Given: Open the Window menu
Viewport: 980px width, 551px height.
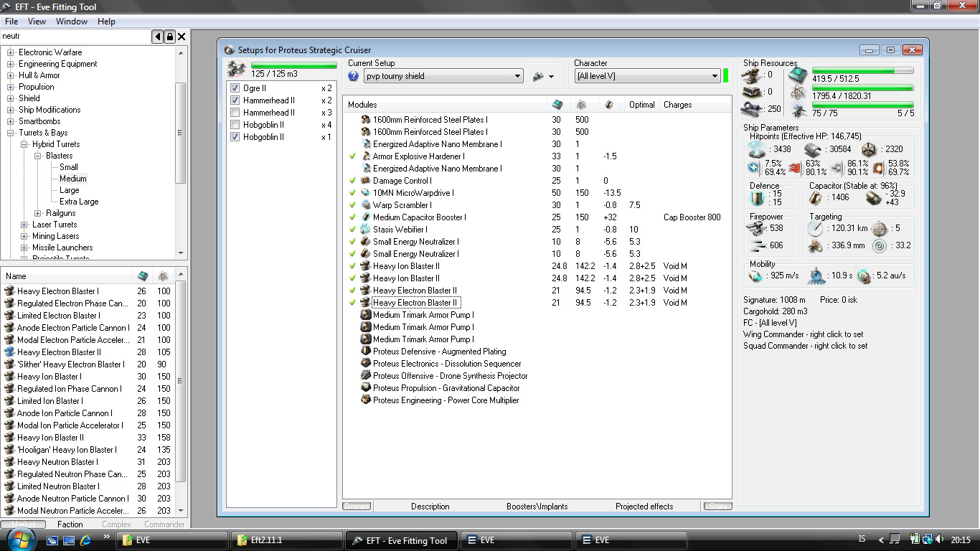Looking at the screenshot, I should click(x=72, y=22).
